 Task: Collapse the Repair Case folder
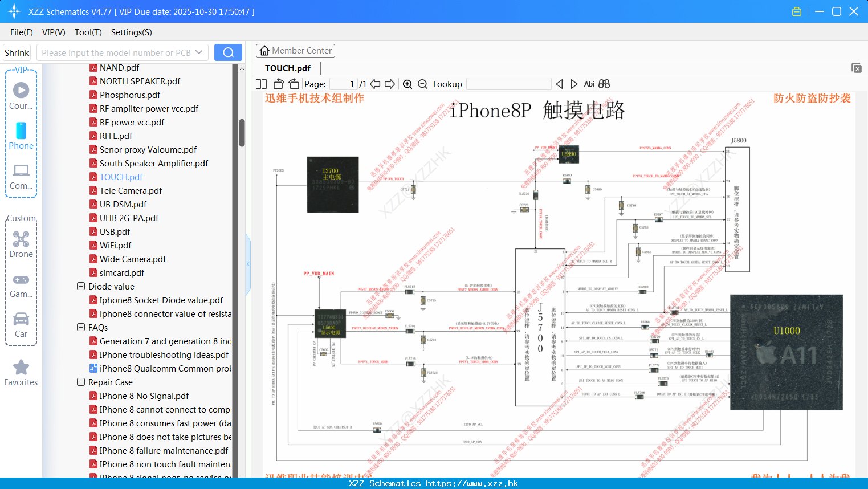tap(81, 382)
